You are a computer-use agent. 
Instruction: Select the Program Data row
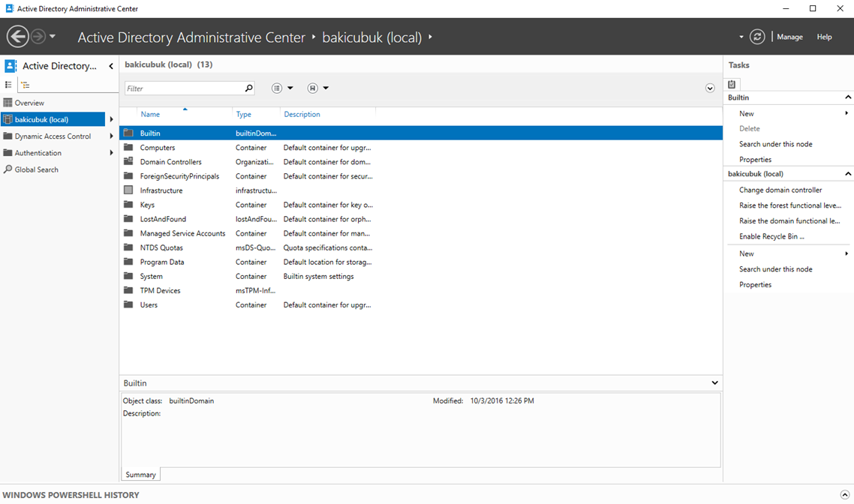pos(421,262)
